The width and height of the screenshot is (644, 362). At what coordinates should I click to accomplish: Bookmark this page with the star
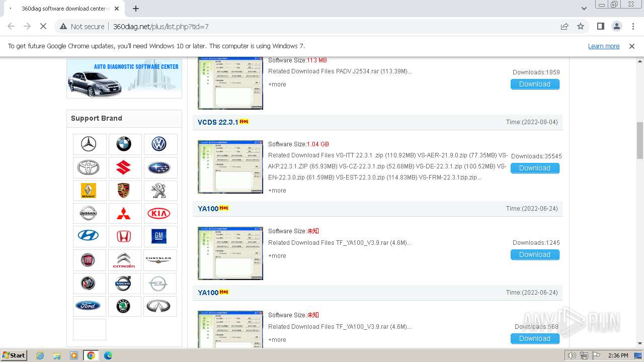(581, 26)
